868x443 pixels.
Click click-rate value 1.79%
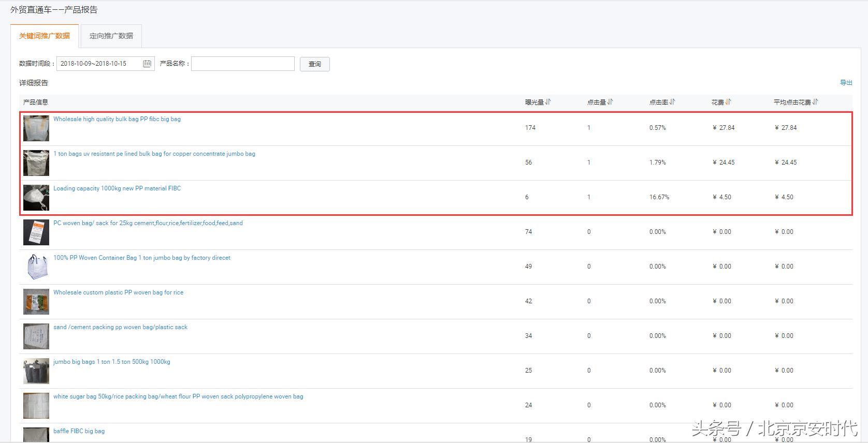tap(658, 163)
